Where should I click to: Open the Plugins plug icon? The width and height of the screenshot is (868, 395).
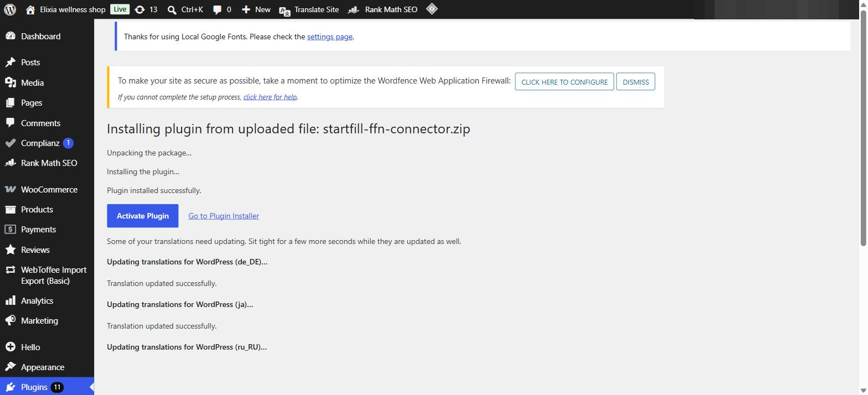[x=10, y=387]
